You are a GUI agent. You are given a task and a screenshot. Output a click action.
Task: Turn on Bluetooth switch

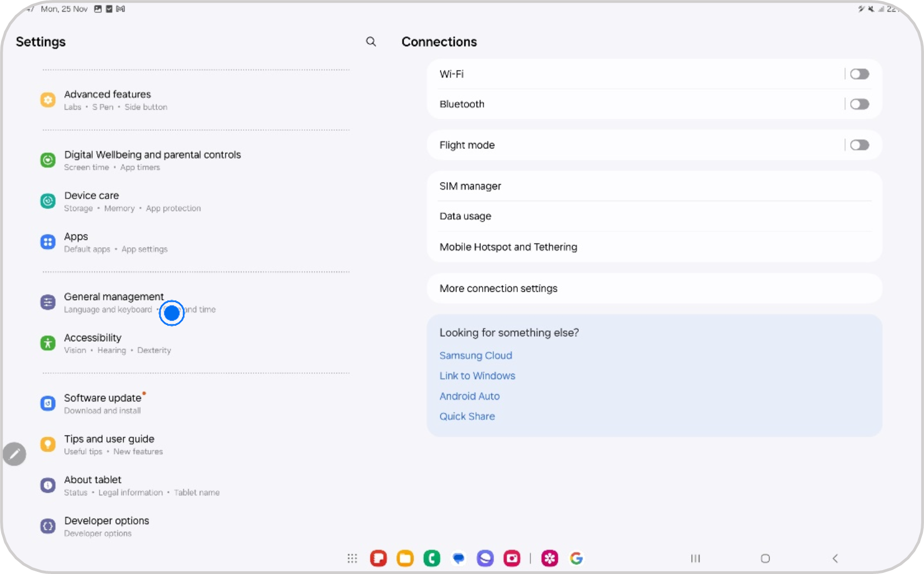(x=859, y=104)
